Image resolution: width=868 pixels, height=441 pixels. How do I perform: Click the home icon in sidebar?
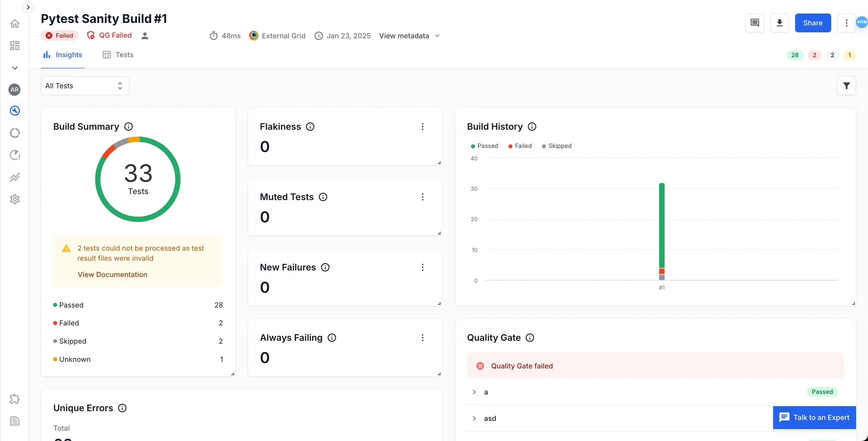pyautogui.click(x=14, y=24)
